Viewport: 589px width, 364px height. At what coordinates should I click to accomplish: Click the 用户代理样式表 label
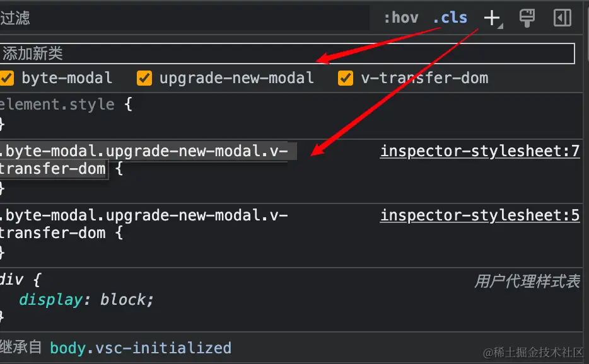(527, 281)
